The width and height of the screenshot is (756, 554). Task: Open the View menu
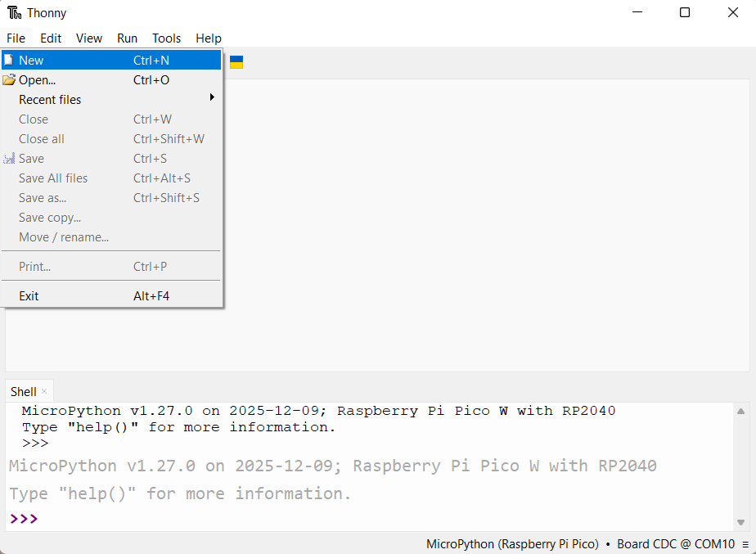click(x=89, y=38)
